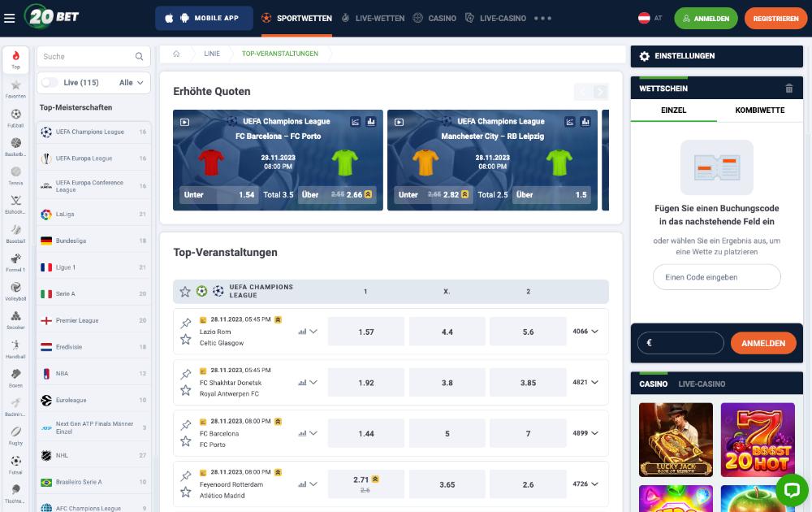Go to home via breadcrumb icon
This screenshot has width=812, height=512.
point(176,54)
